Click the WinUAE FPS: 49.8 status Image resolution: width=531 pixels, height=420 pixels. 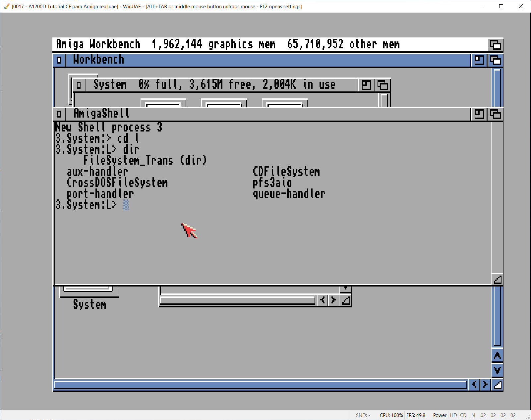click(x=416, y=415)
